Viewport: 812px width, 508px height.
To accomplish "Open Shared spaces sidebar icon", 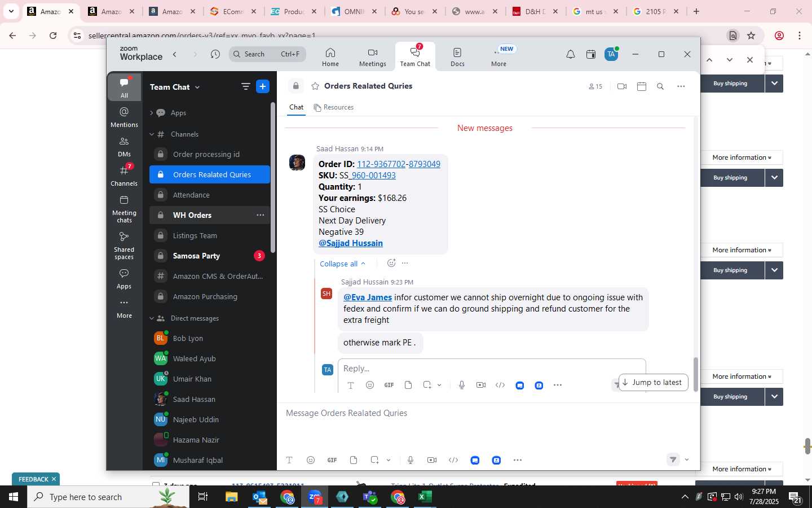I will pos(124,245).
